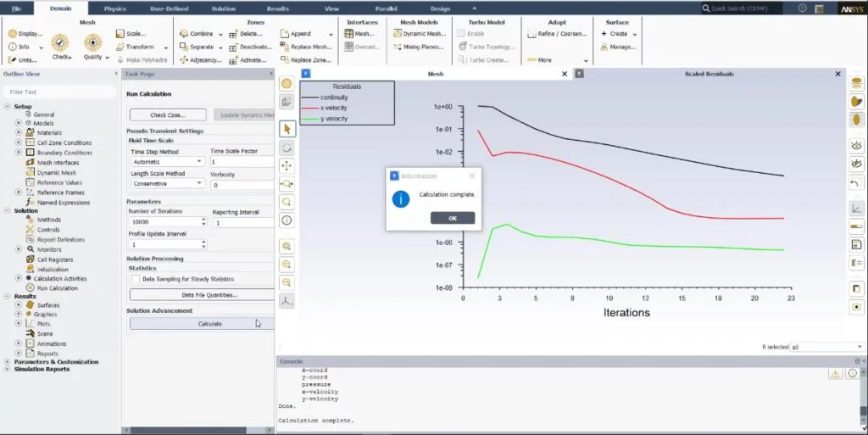Click the probe info tool
The width and height of the screenshot is (868, 435).
point(287,220)
